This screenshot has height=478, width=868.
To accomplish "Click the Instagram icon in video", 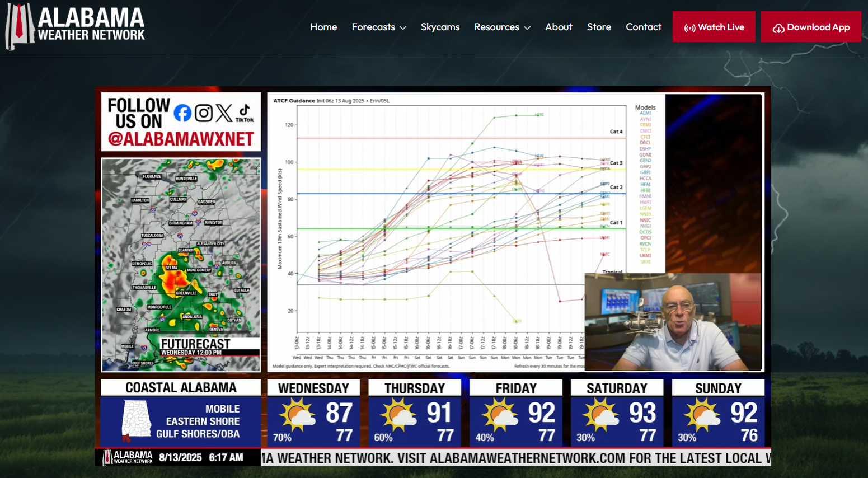I will [x=204, y=113].
